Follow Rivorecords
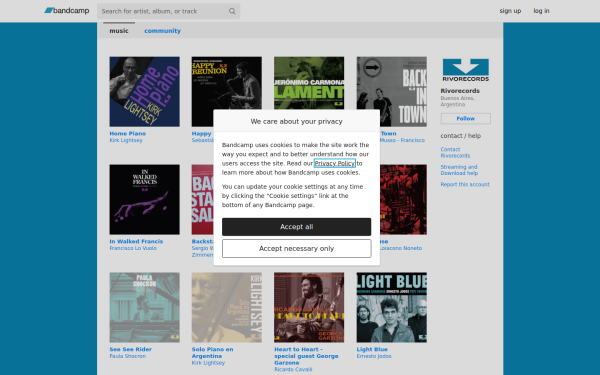Image resolution: width=600 pixels, height=375 pixels. pyautogui.click(x=465, y=119)
